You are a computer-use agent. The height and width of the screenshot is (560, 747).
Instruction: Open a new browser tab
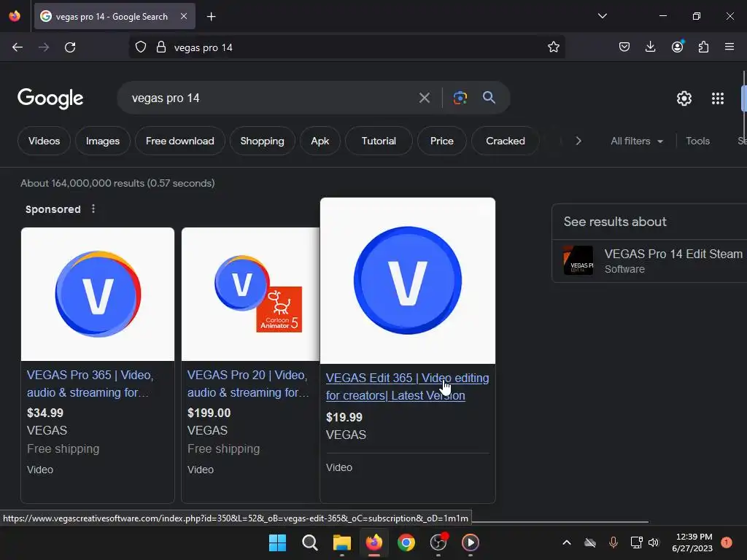coord(211,17)
